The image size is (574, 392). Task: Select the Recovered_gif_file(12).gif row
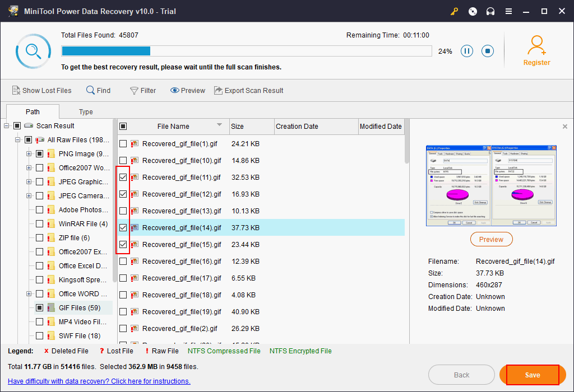click(261, 194)
